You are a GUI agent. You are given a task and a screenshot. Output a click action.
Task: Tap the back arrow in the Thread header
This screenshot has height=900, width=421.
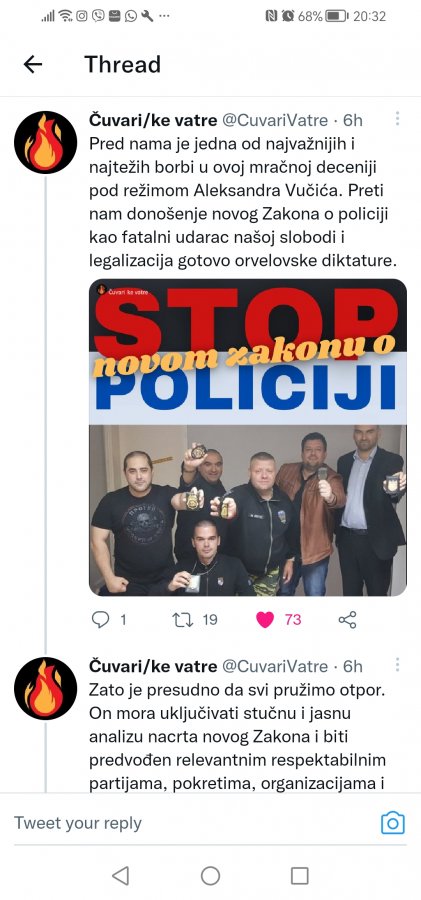[33, 64]
